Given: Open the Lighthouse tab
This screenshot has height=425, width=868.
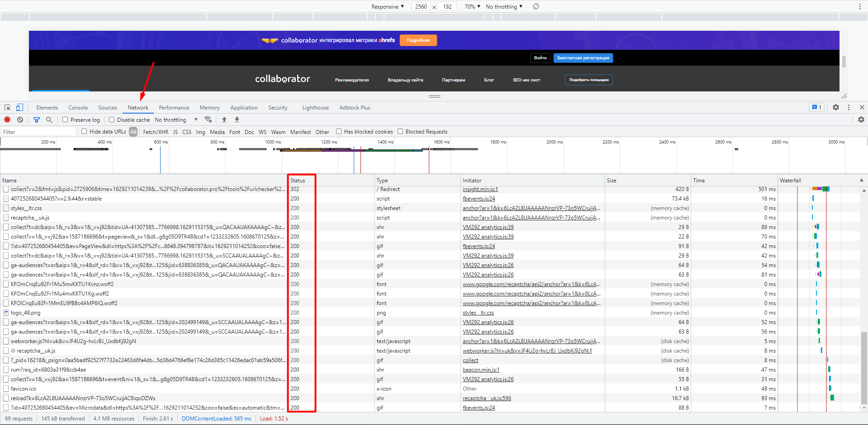Looking at the screenshot, I should 315,108.
